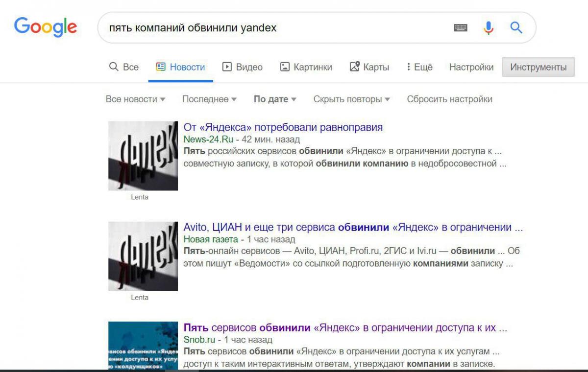
Task: Open the on-screen keyboard icon
Action: [461, 28]
